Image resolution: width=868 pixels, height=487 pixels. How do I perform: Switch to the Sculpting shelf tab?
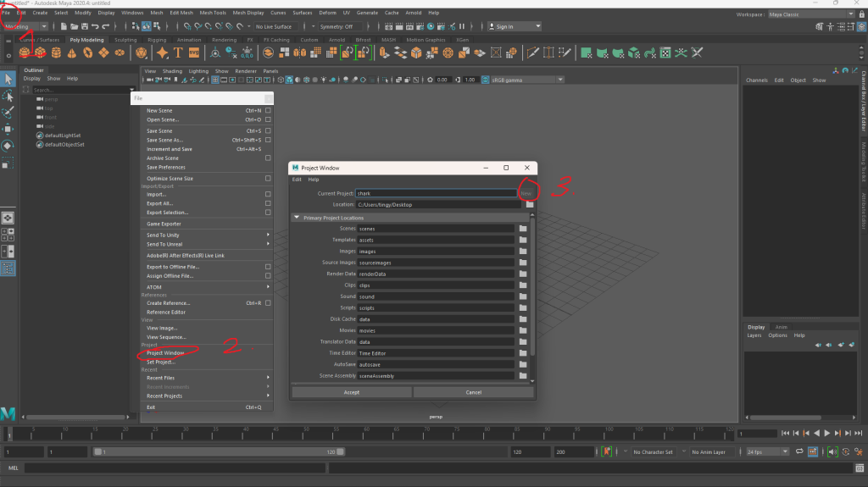pyautogui.click(x=125, y=40)
